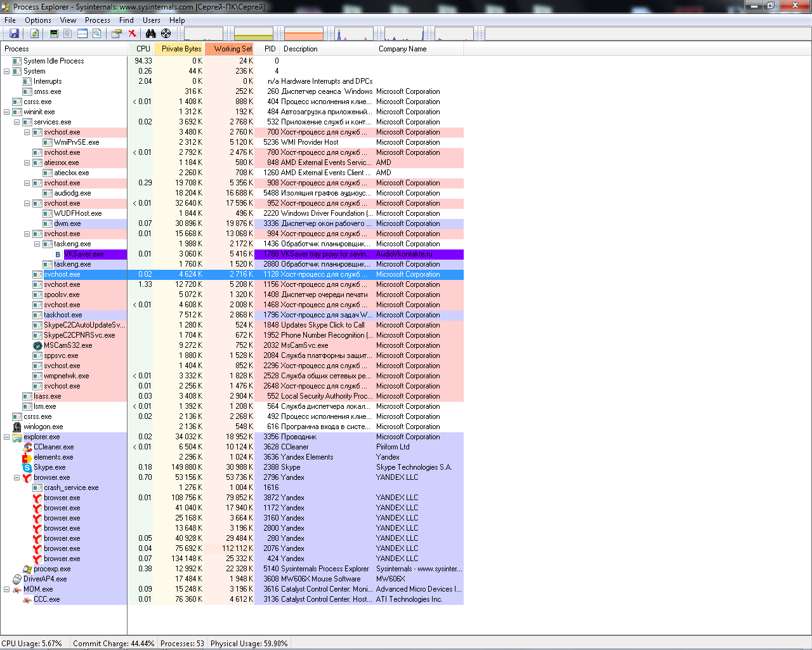The height and width of the screenshot is (650, 812).
Task: Click the winlogon.exe process icon
Action: pos(17,427)
